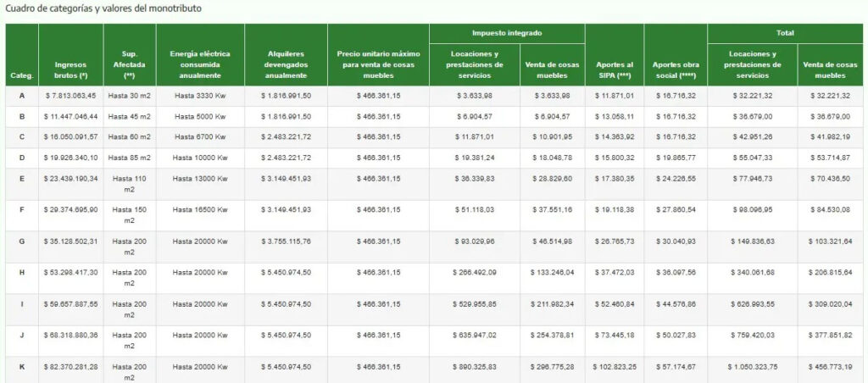Select the 'Categ.' column header
This screenshot has width=868, height=383.
coord(21,75)
